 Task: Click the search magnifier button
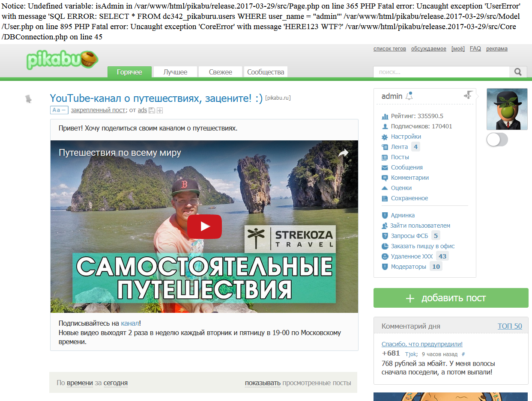point(518,72)
